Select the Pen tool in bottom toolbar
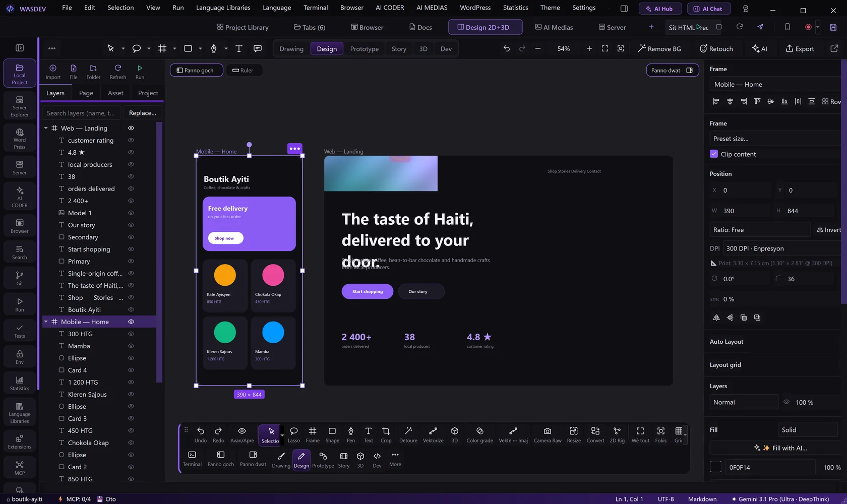 click(351, 434)
